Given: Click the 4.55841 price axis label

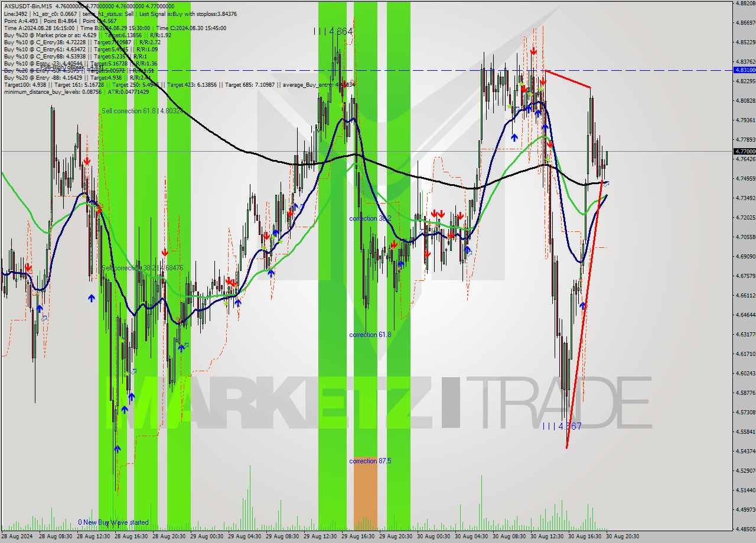Looking at the screenshot, I should pos(745,431).
